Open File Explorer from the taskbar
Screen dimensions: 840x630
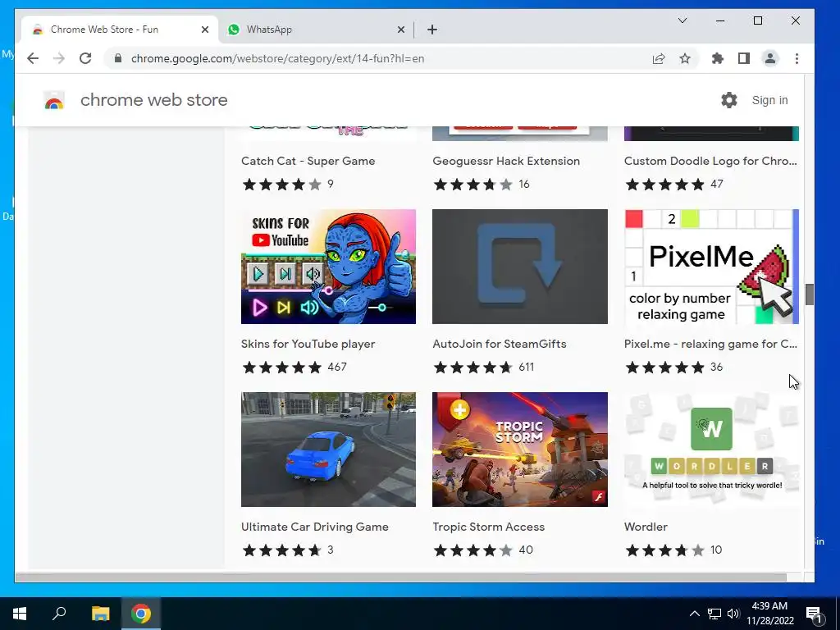click(100, 614)
